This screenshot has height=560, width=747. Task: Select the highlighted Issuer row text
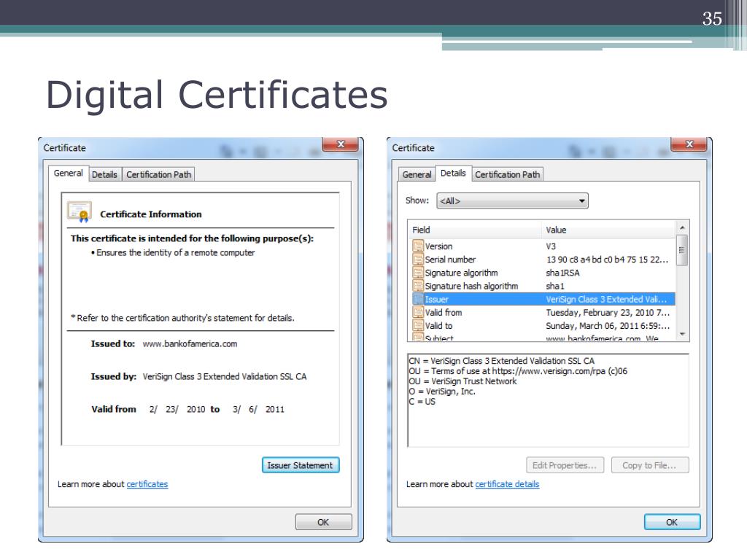[436, 300]
